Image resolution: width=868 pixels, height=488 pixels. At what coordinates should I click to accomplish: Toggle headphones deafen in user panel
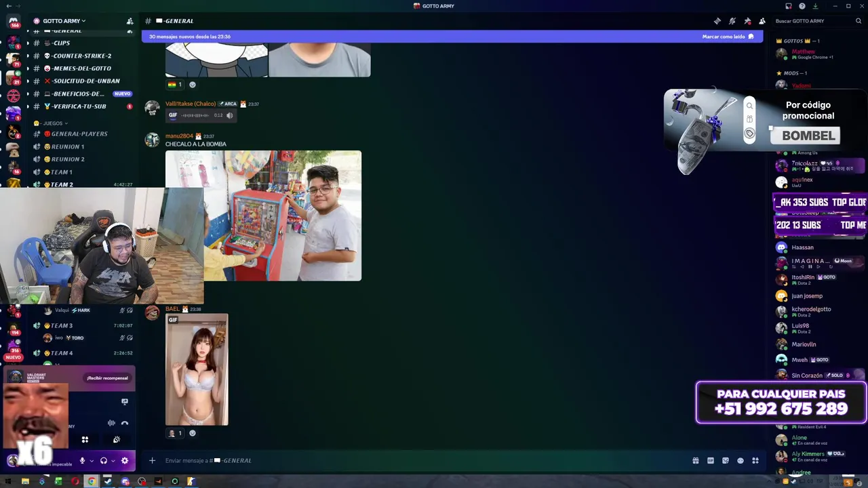[104, 461]
